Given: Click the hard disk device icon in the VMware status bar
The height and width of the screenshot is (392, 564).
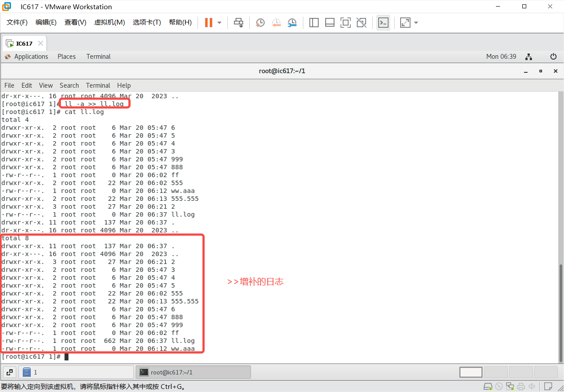Looking at the screenshot, I should click(488, 387).
